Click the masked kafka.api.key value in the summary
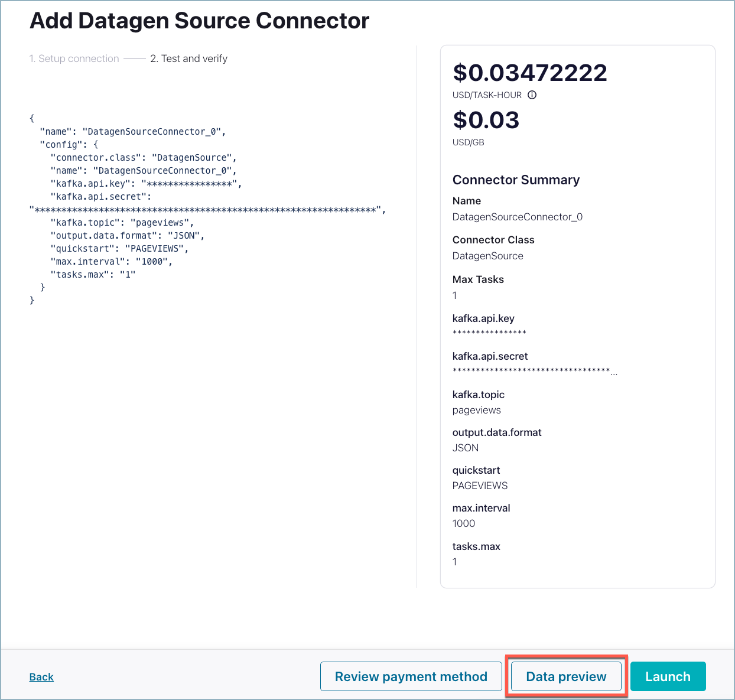The height and width of the screenshot is (700, 735). 489,333
